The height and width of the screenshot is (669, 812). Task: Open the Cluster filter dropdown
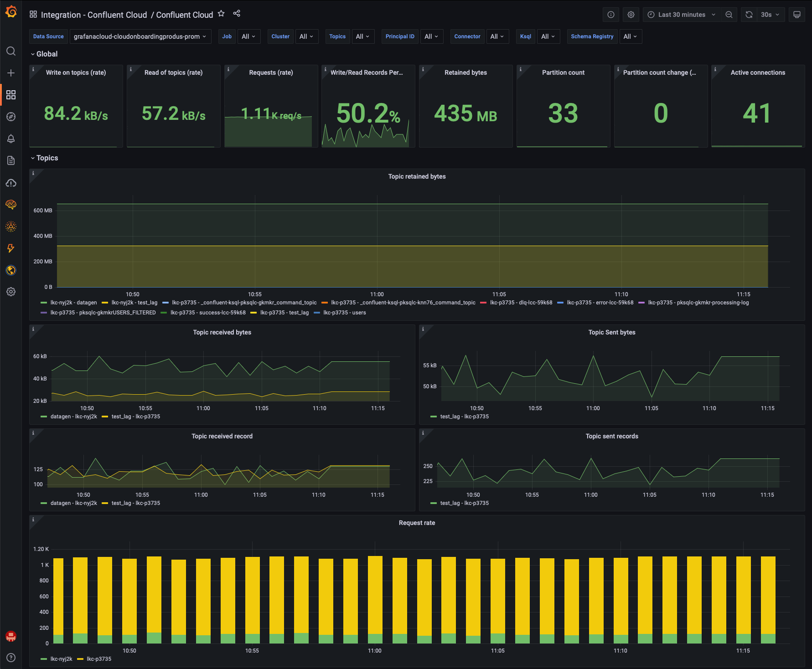[x=307, y=36]
